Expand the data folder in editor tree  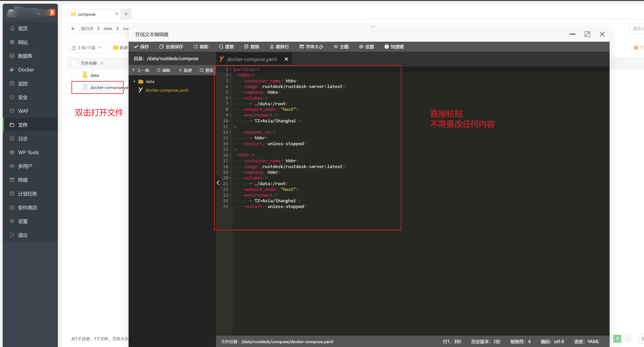click(135, 81)
